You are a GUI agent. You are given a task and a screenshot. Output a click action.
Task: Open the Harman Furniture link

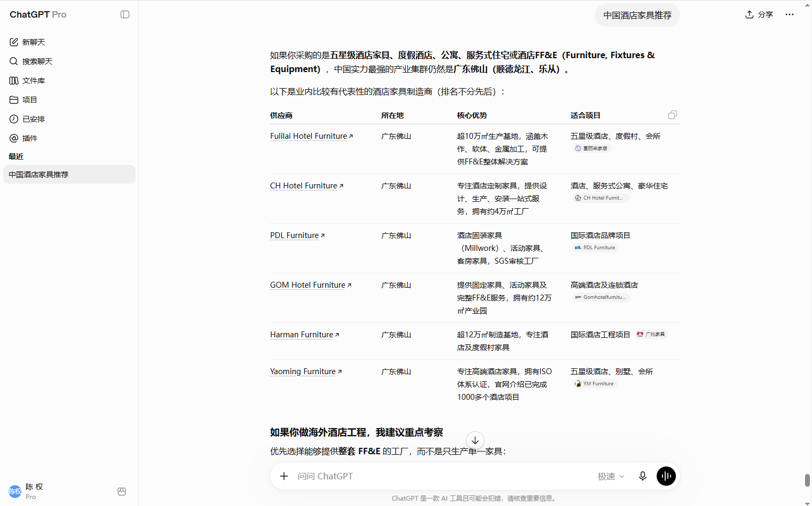coord(305,335)
